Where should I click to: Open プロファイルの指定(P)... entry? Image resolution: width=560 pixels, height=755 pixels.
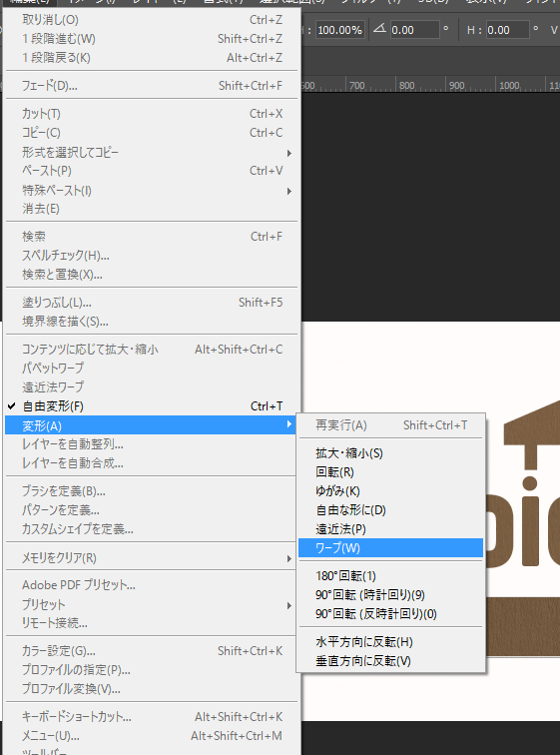(x=151, y=670)
